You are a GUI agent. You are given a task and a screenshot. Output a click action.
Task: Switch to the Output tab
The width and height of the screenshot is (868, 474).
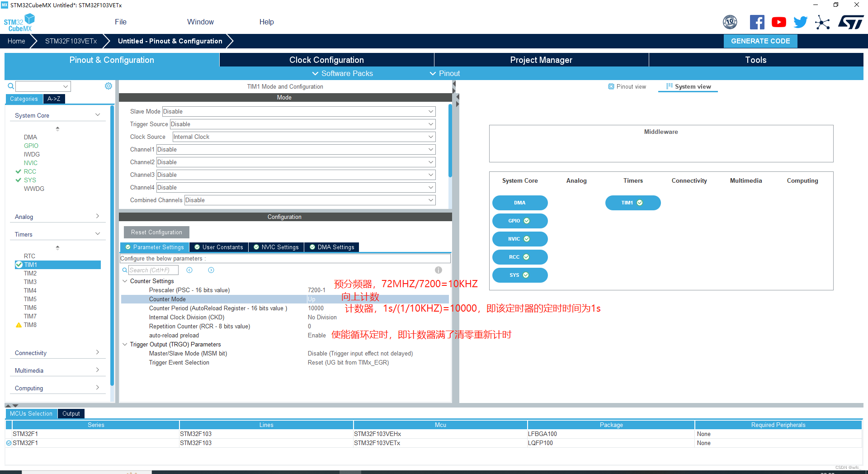point(71,413)
